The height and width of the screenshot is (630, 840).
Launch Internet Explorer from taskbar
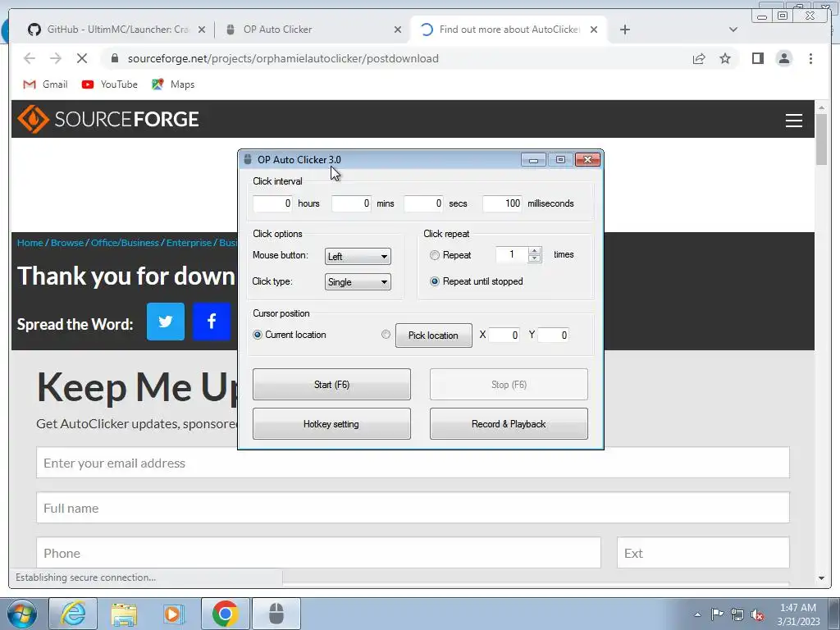[x=73, y=614]
